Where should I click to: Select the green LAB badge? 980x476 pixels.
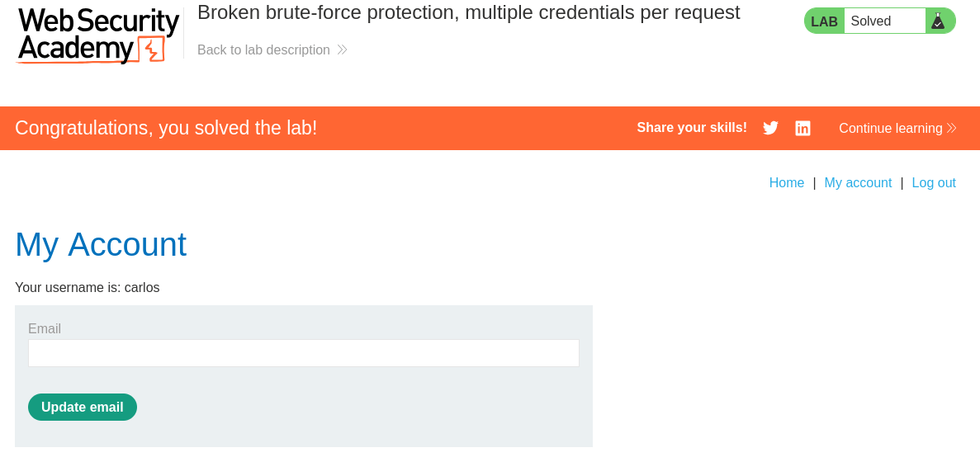pyautogui.click(x=824, y=20)
